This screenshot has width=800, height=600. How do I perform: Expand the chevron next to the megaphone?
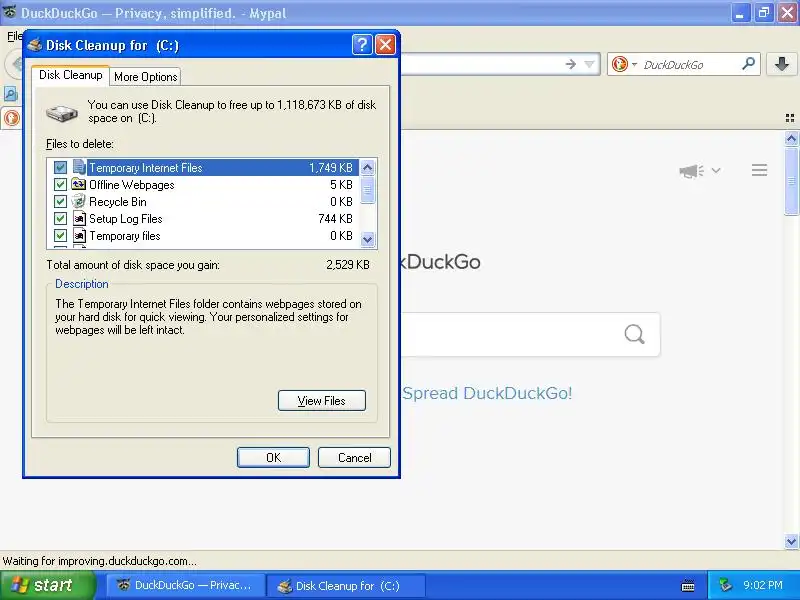[716, 170]
